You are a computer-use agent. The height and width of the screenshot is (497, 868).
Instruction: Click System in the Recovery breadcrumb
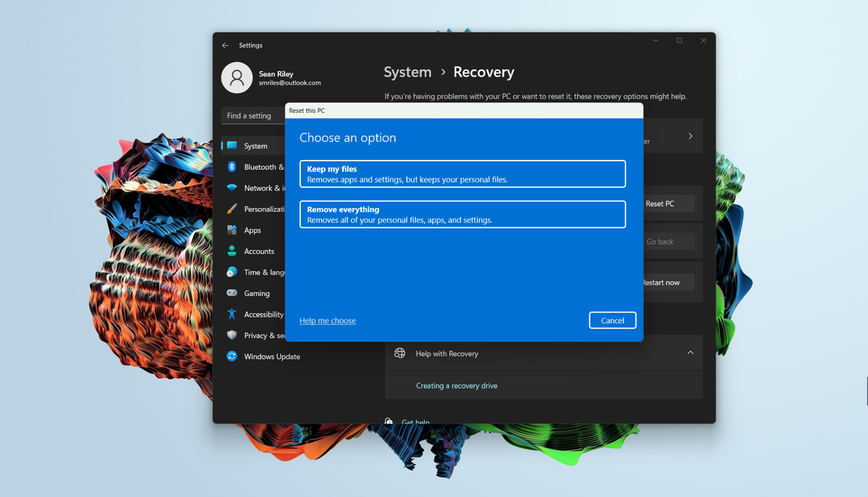[407, 72]
